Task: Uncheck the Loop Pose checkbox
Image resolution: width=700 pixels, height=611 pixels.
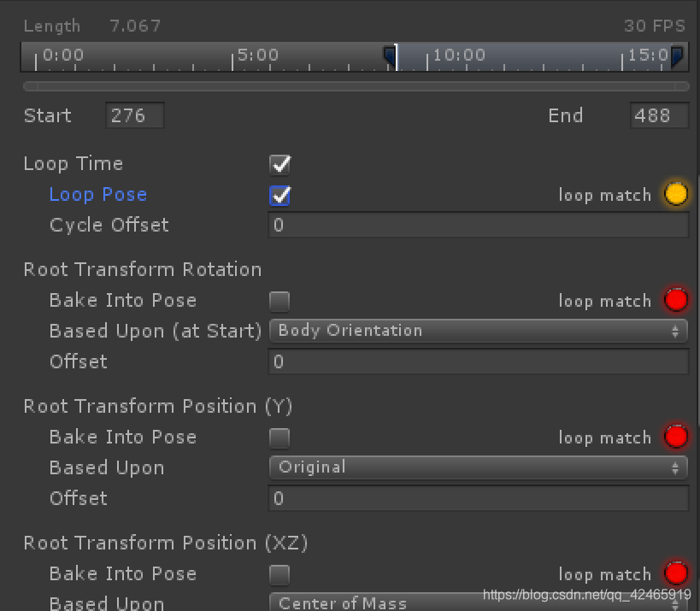Action: [x=279, y=195]
